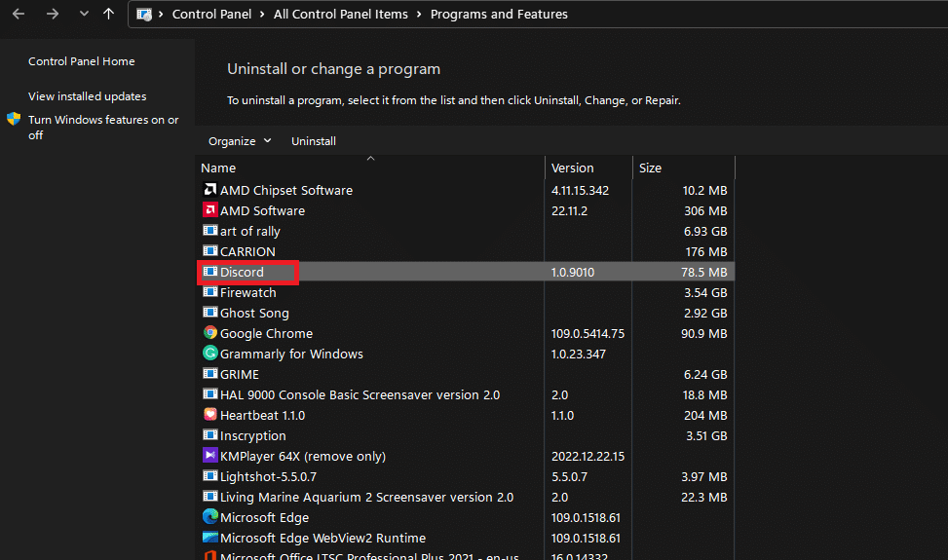The width and height of the screenshot is (948, 560).
Task: Click the Edge WebView2 Runtime icon
Action: click(x=209, y=537)
